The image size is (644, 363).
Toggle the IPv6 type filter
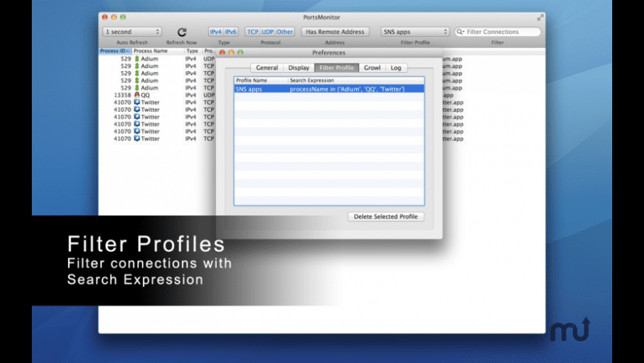(x=231, y=32)
